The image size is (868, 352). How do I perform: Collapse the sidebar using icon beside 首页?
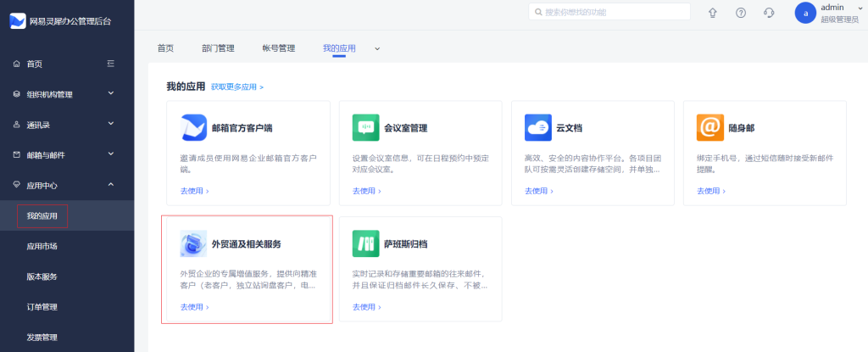pos(110,64)
